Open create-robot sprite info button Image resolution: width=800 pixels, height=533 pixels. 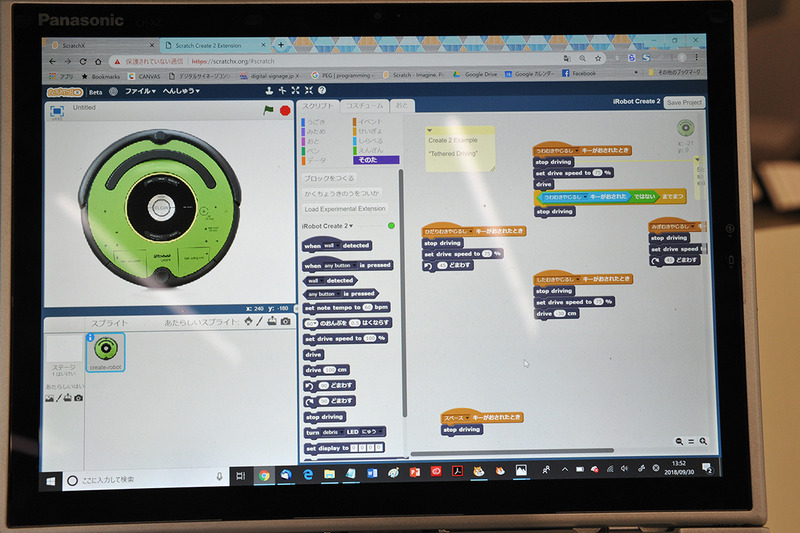click(x=90, y=337)
